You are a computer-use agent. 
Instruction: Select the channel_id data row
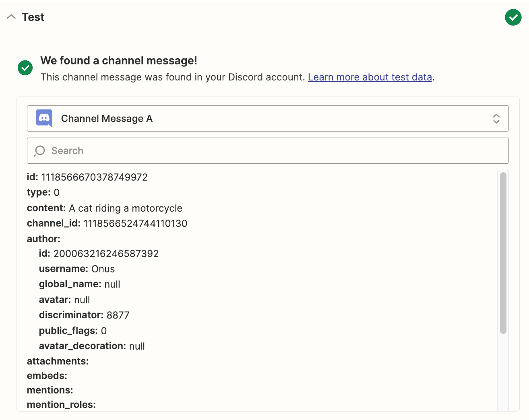(107, 223)
